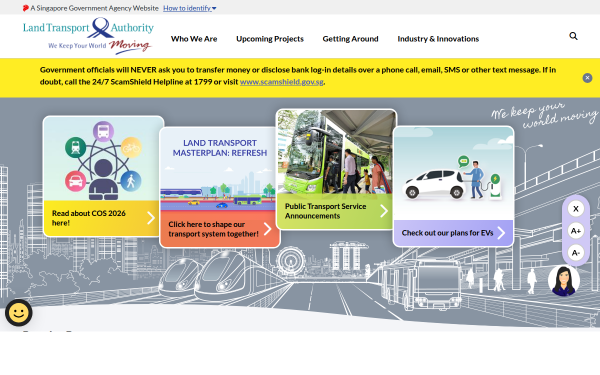Image resolution: width=600 pixels, height=375 pixels.
Task: Open Public Transport Service Announcements
Action: tap(325, 211)
